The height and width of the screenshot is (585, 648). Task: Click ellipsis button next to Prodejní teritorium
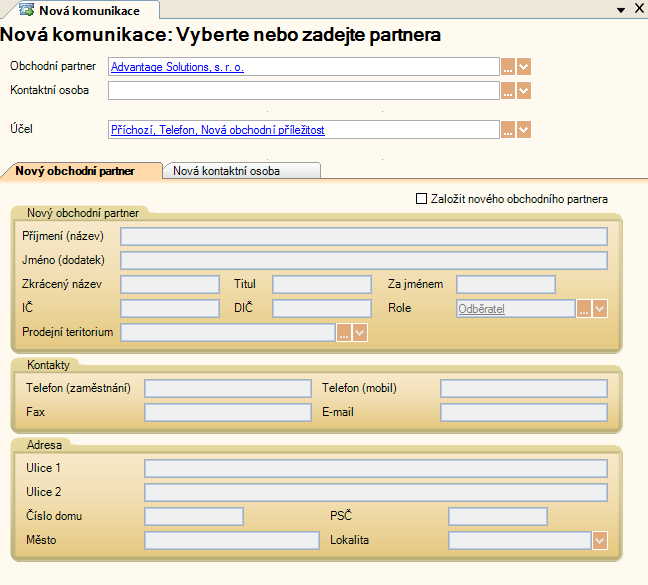click(x=343, y=332)
